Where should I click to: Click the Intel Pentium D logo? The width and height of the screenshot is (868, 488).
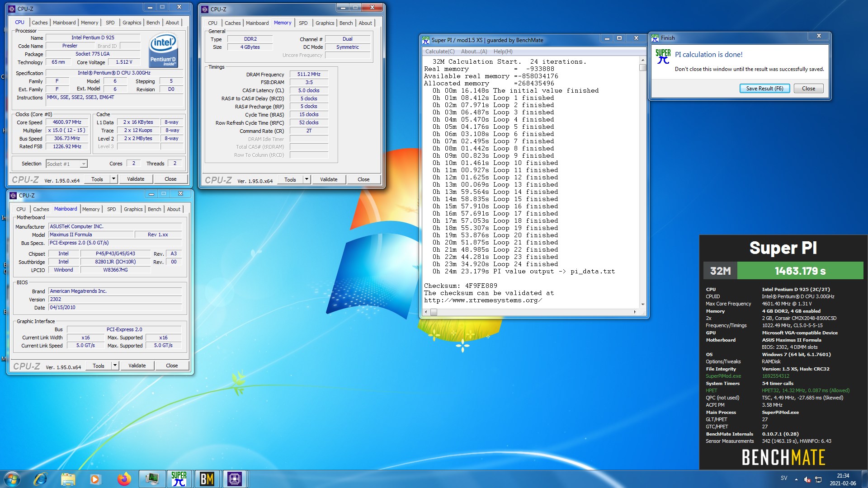(163, 51)
